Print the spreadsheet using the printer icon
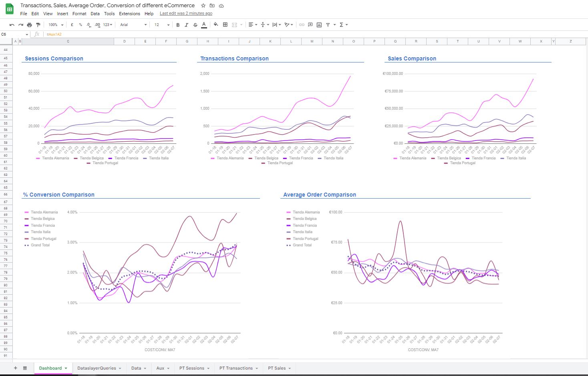This screenshot has height=376, width=588. coord(29,25)
